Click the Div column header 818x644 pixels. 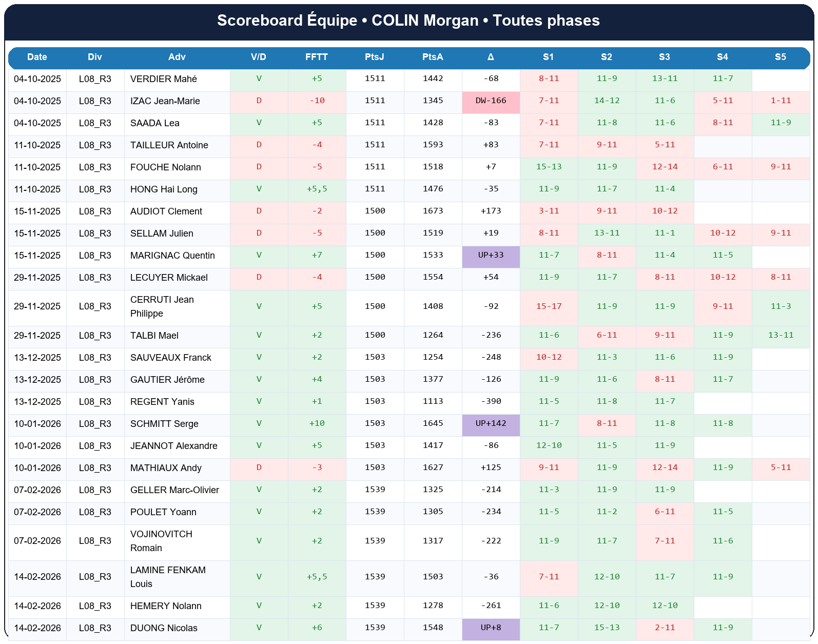95,57
